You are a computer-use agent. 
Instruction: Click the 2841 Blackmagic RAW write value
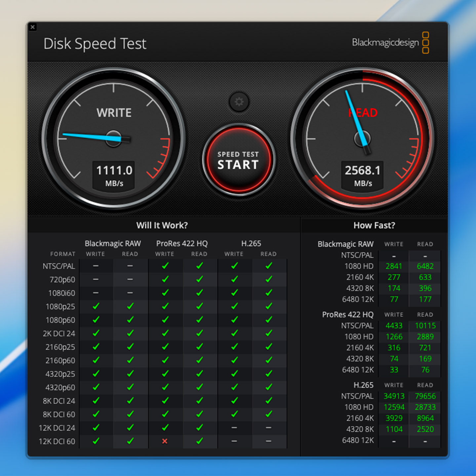pos(394,266)
